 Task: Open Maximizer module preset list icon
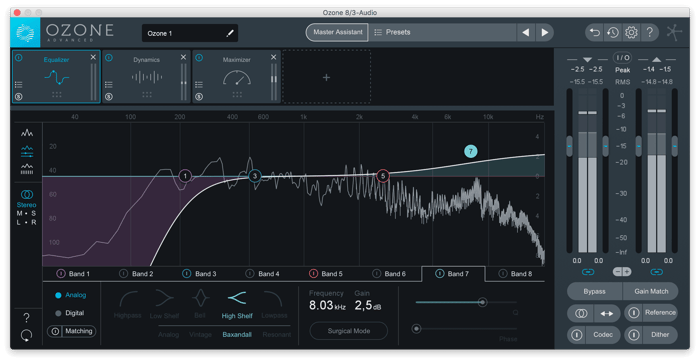(199, 84)
